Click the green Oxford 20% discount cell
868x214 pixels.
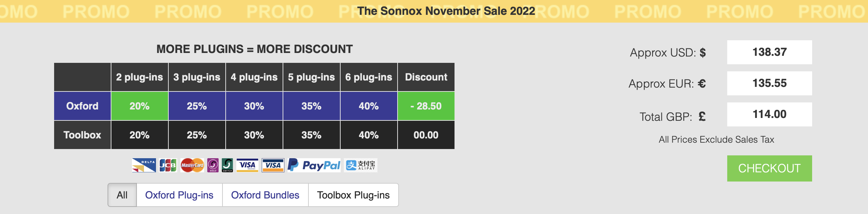pos(140,106)
